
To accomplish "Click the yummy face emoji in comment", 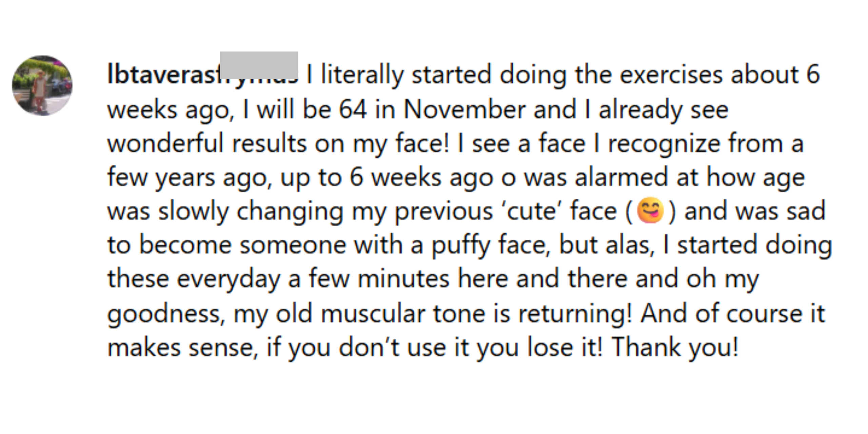I will click(x=650, y=210).
